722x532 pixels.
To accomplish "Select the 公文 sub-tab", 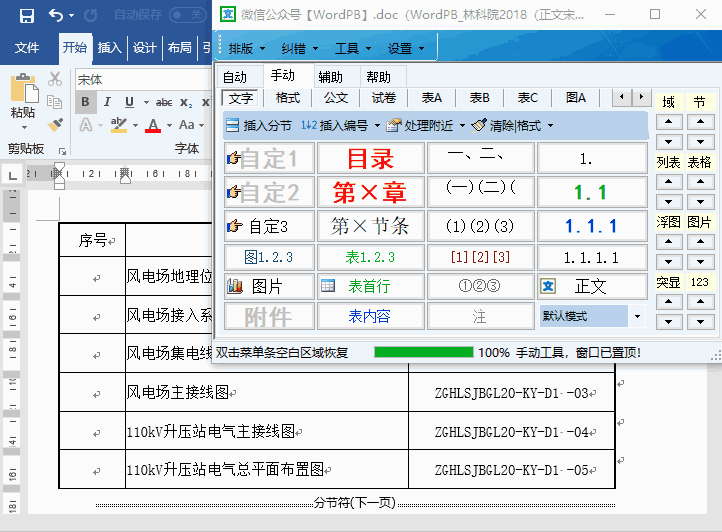I will coord(336,98).
